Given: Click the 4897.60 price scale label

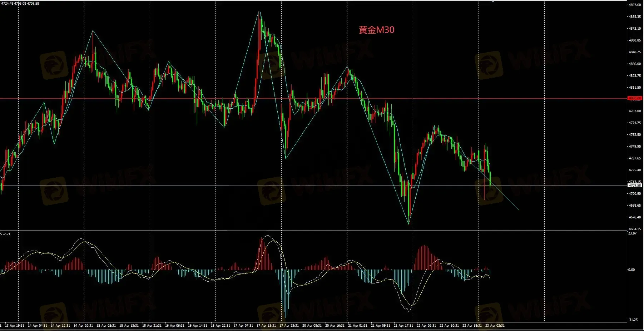Looking at the screenshot, I should pos(635,5).
